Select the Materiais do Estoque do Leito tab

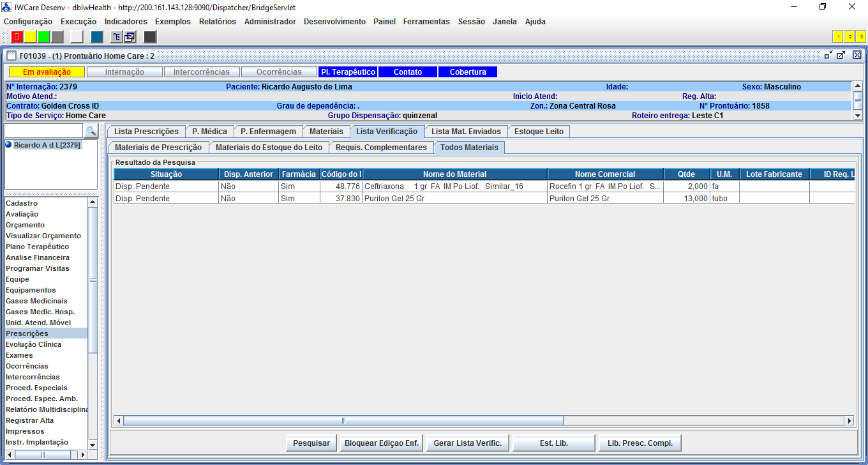[269, 148]
